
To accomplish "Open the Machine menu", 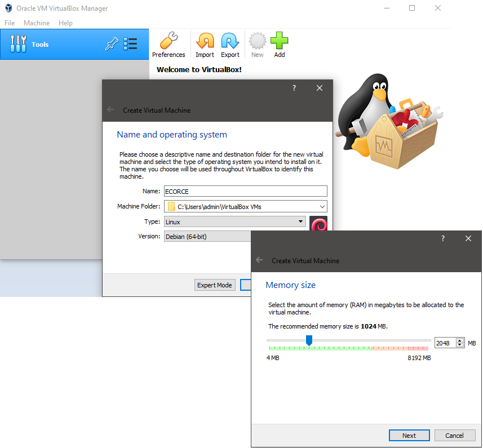I will point(37,23).
